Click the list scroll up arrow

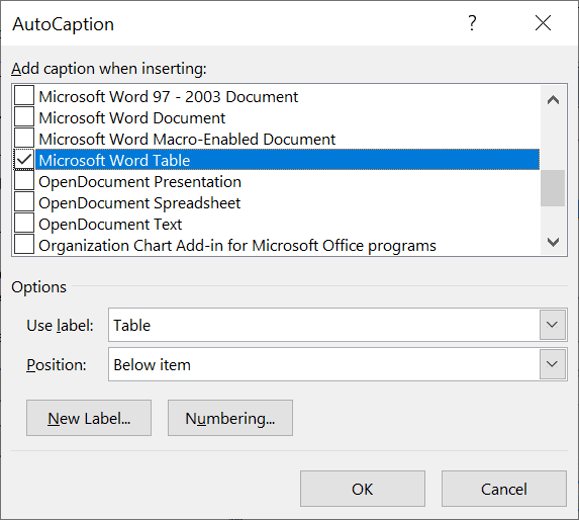tap(553, 100)
